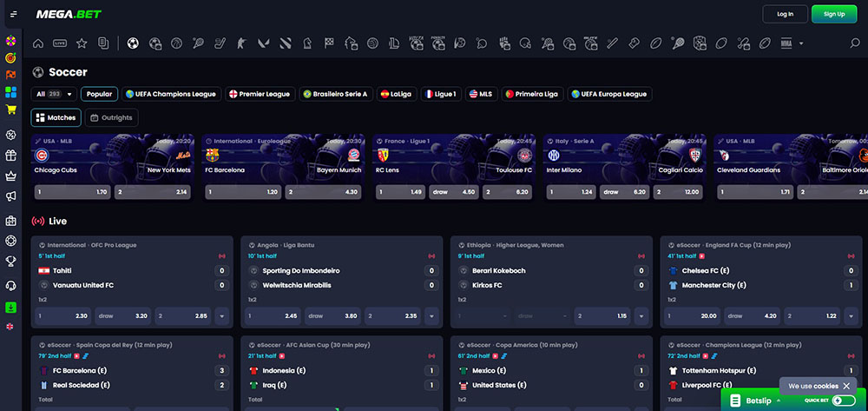Open the headset support sidebar icon
This screenshot has height=411, width=868.
(10, 285)
